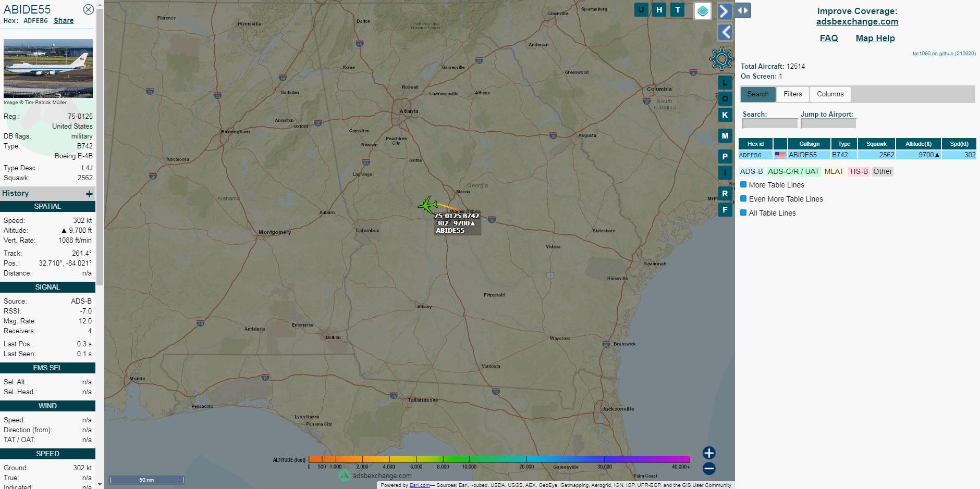Click the ABIDE55 map label box
This screenshot has height=489, width=980.
[457, 223]
